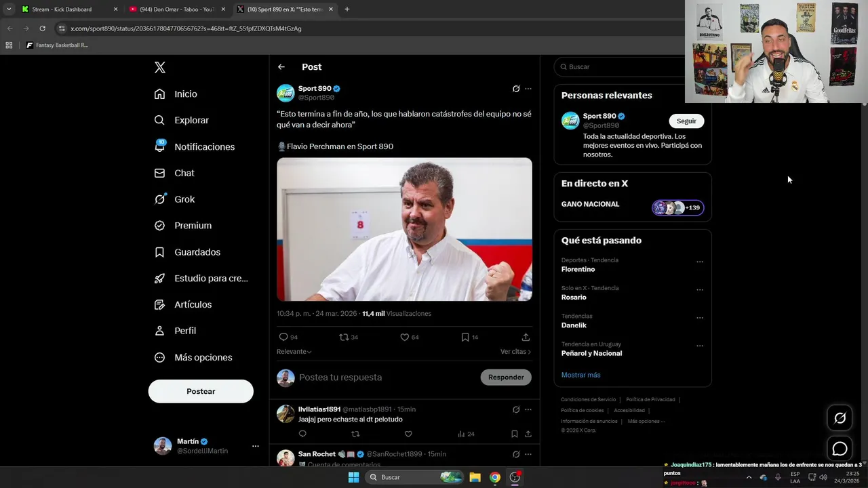This screenshot has height=488, width=868.
Task: Open Estudio para creadores
Action: pos(201,279)
